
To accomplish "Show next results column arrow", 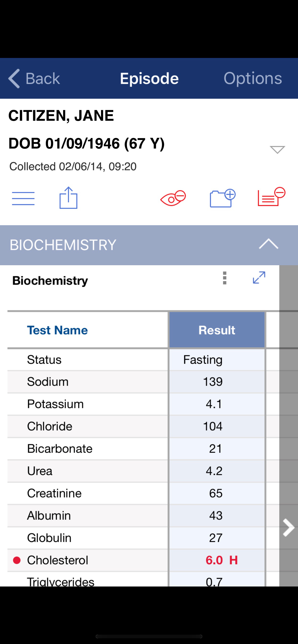I will (288, 528).
